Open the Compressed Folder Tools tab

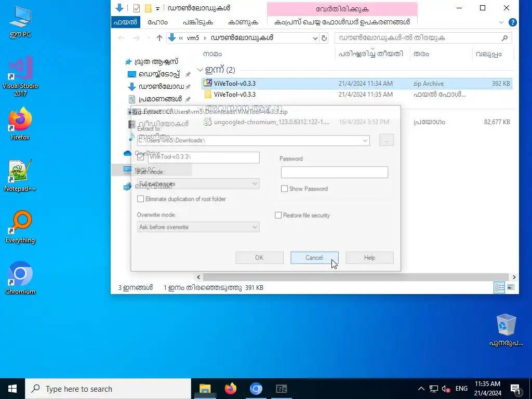[342, 22]
